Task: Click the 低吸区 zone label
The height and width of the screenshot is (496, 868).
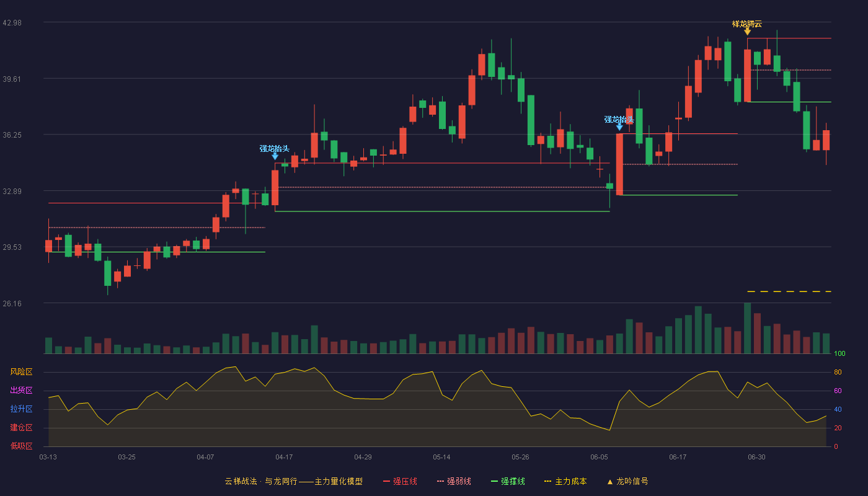Action: [21, 445]
